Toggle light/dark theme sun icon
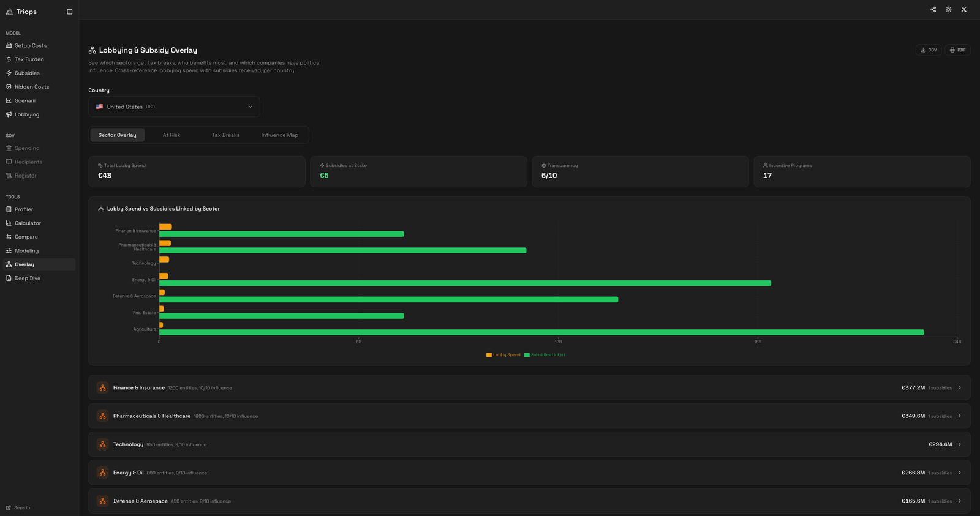Image resolution: width=980 pixels, height=516 pixels. click(948, 10)
